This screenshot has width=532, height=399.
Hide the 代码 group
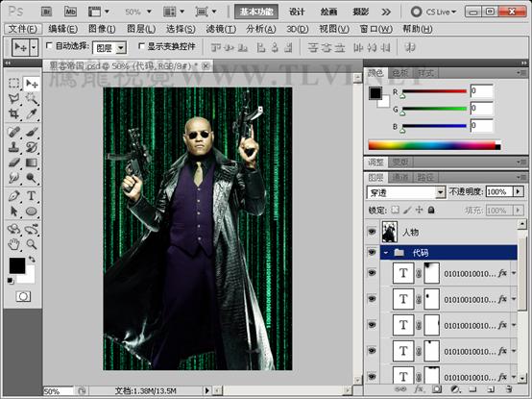tap(372, 252)
